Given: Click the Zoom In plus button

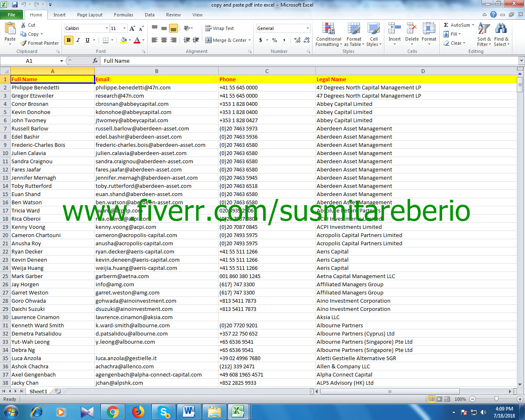Looking at the screenshot, I should [x=520, y=399].
